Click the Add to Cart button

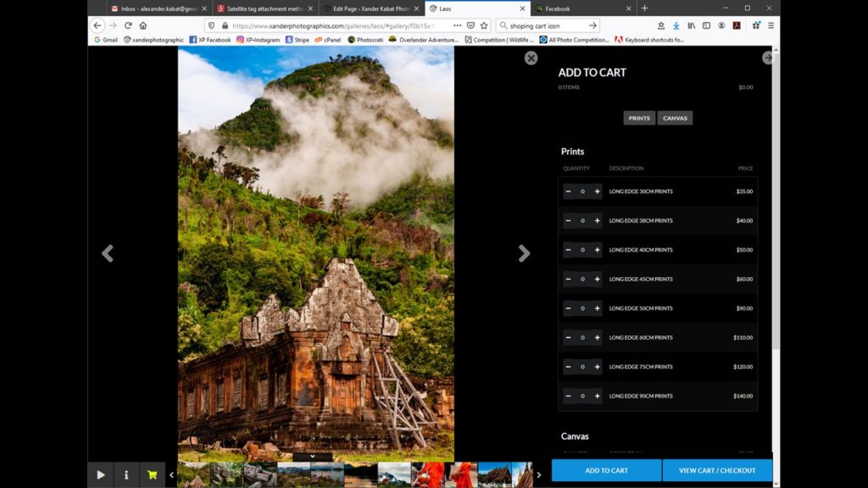pyautogui.click(x=606, y=470)
